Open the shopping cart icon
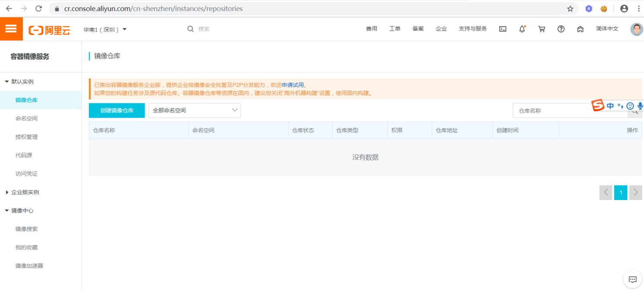Viewport: 644px width, 291px height. click(x=541, y=29)
